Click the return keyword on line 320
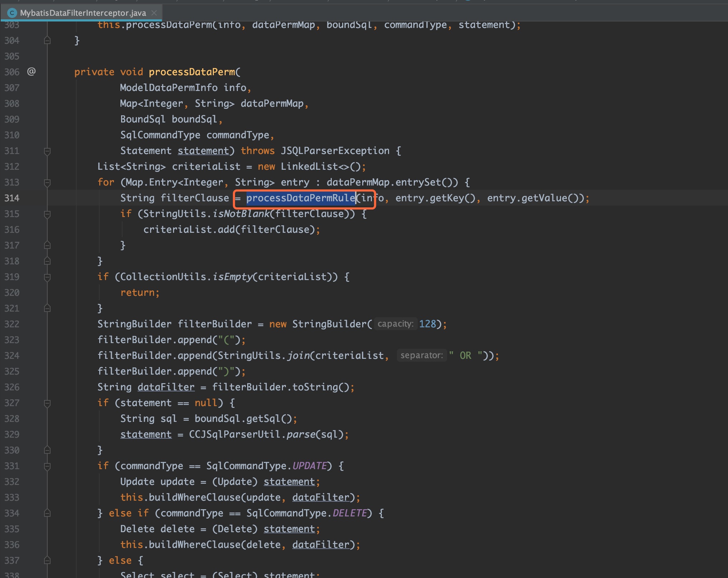The image size is (728, 578). pos(137,293)
